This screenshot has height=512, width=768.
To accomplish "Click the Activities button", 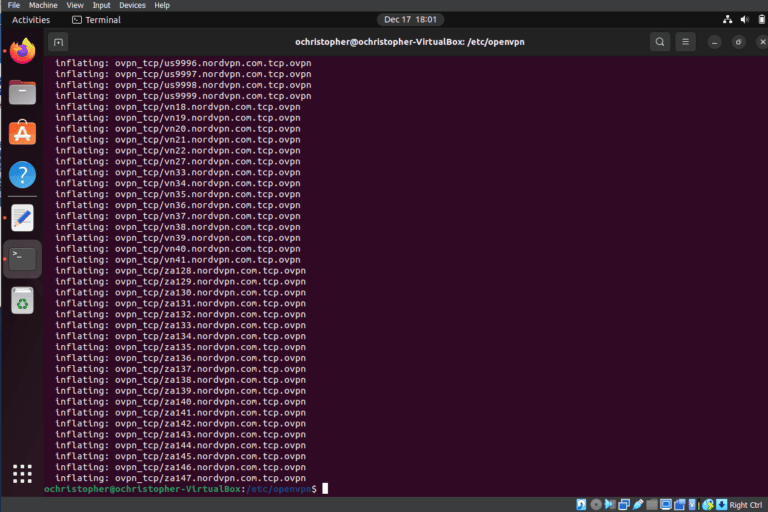I will click(x=31, y=20).
